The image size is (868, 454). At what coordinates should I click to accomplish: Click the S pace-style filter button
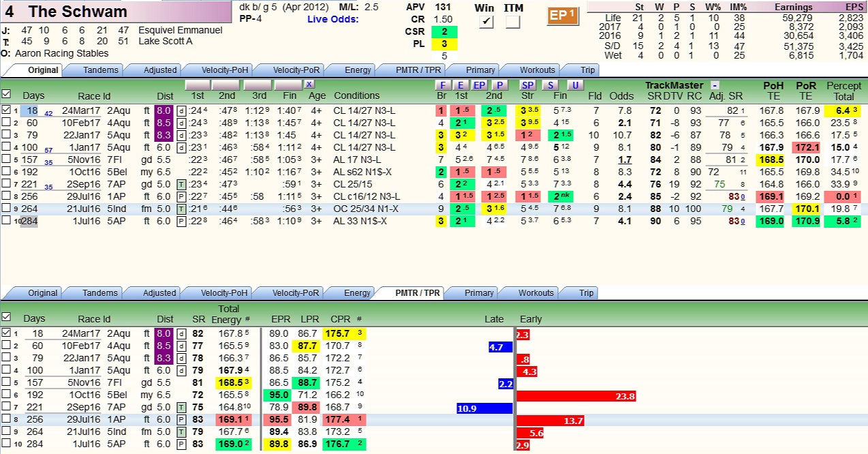point(550,85)
